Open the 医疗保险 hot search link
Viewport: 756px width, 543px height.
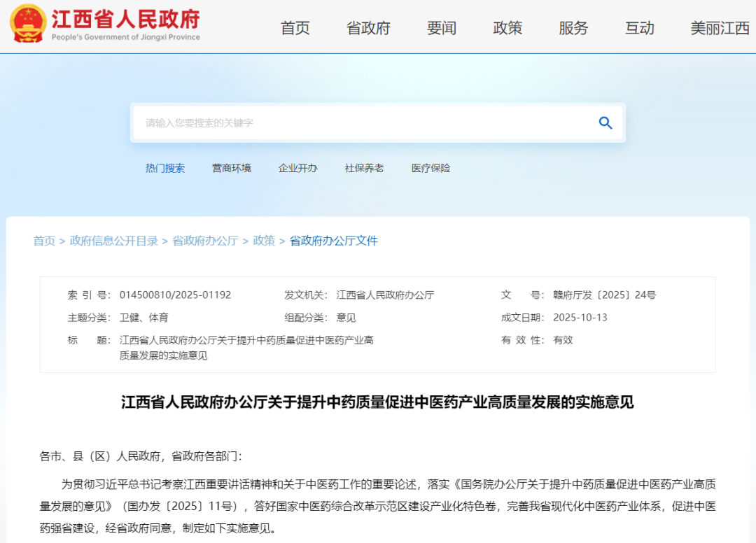pyautogui.click(x=430, y=168)
